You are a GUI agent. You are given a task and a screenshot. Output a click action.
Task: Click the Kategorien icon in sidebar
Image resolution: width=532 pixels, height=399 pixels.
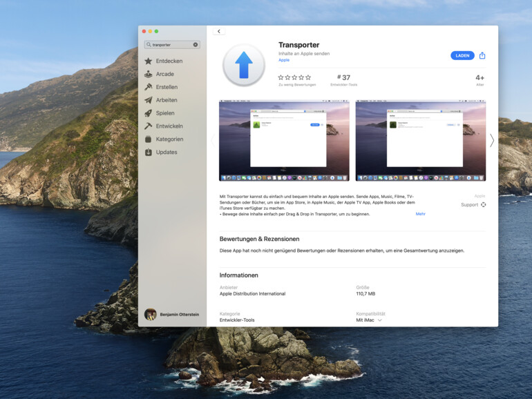pyautogui.click(x=149, y=139)
